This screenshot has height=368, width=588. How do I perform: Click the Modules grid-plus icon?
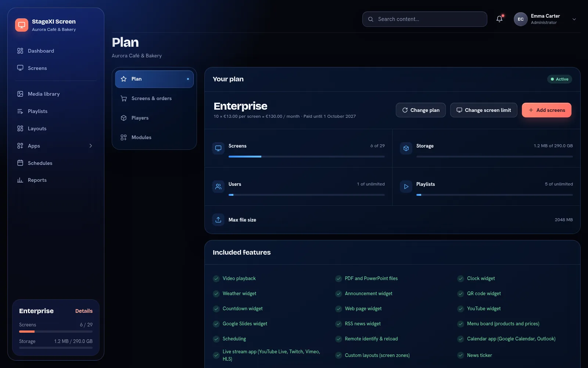124,137
